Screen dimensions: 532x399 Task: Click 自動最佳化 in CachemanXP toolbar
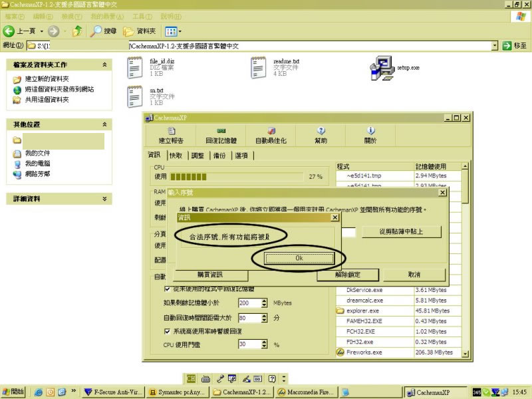coord(271,136)
